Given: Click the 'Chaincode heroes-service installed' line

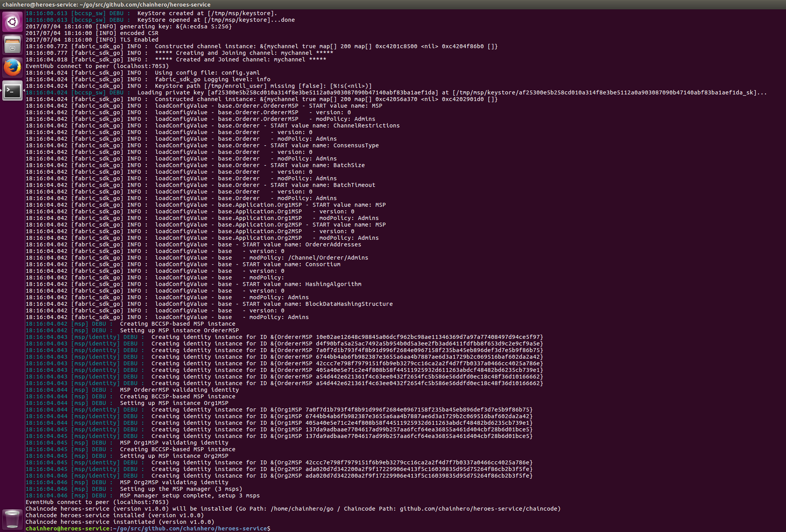Looking at the screenshot, I should pos(115,515).
